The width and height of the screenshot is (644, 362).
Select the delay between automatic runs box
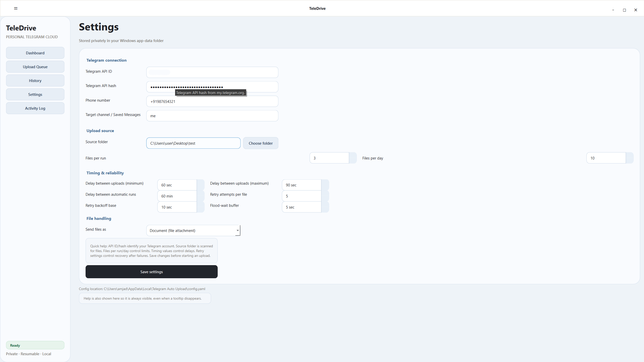(x=177, y=196)
